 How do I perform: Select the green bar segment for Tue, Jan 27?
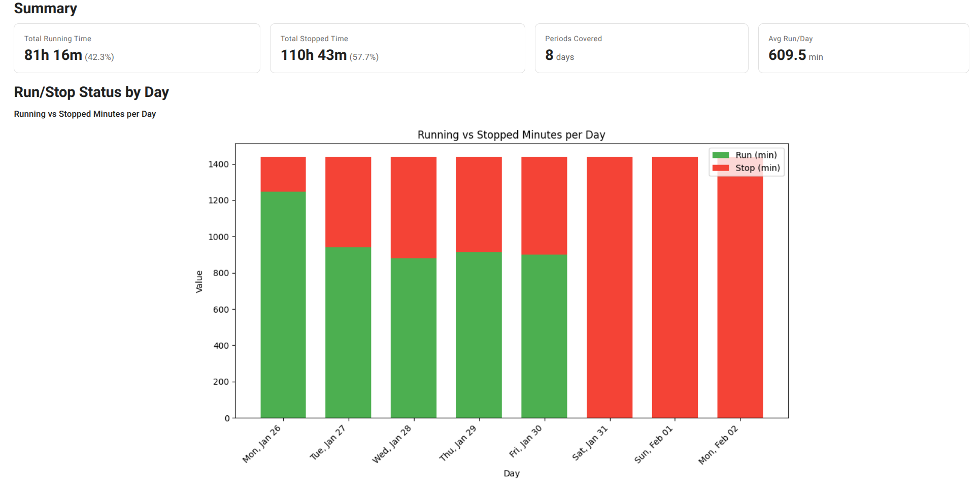348,333
